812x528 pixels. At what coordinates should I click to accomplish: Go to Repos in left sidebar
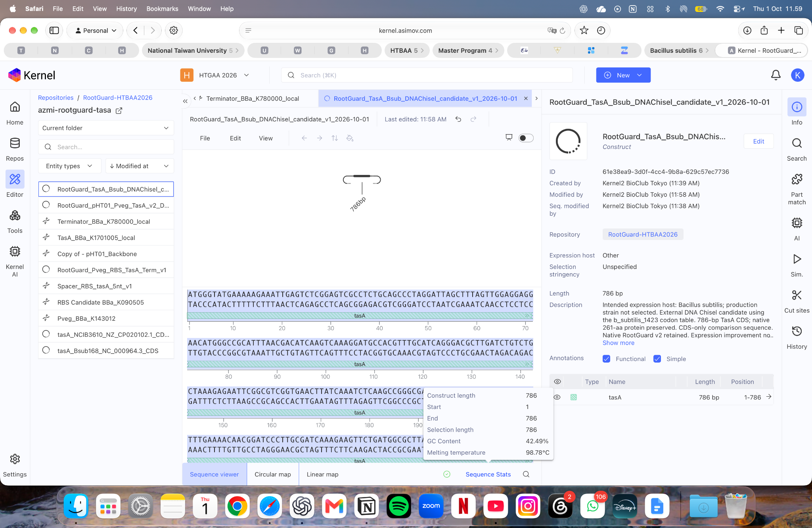15,149
